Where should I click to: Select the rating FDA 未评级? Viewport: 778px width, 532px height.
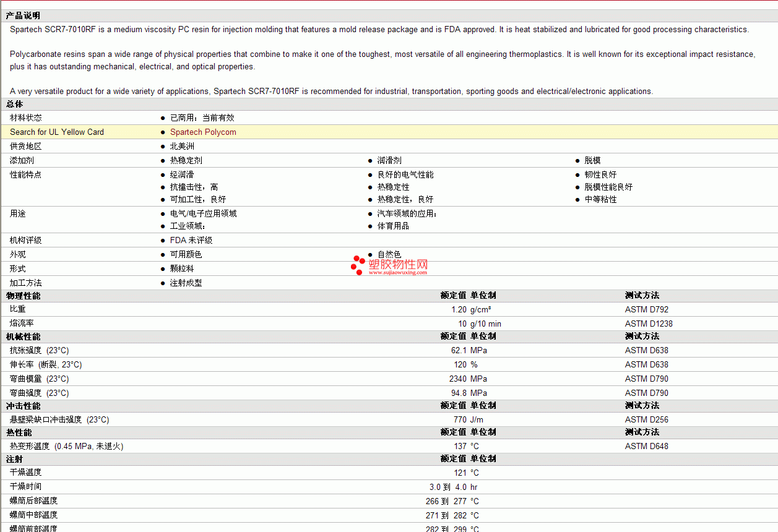pos(191,240)
